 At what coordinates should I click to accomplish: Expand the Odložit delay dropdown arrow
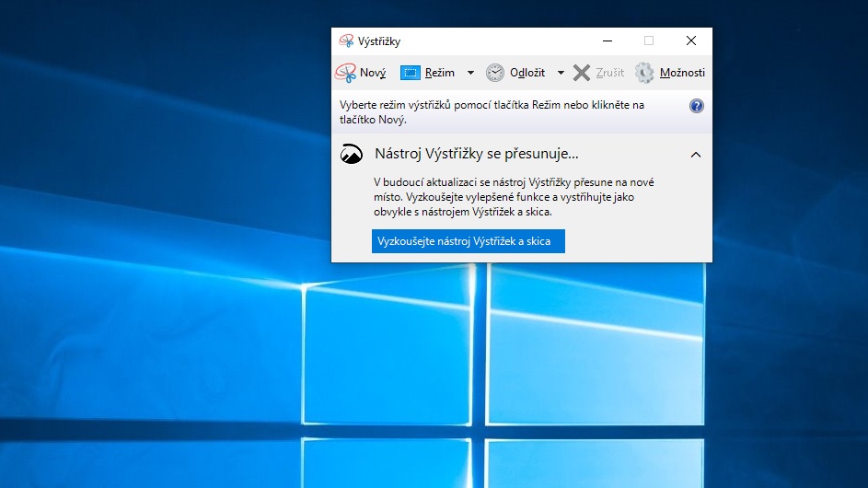561,73
